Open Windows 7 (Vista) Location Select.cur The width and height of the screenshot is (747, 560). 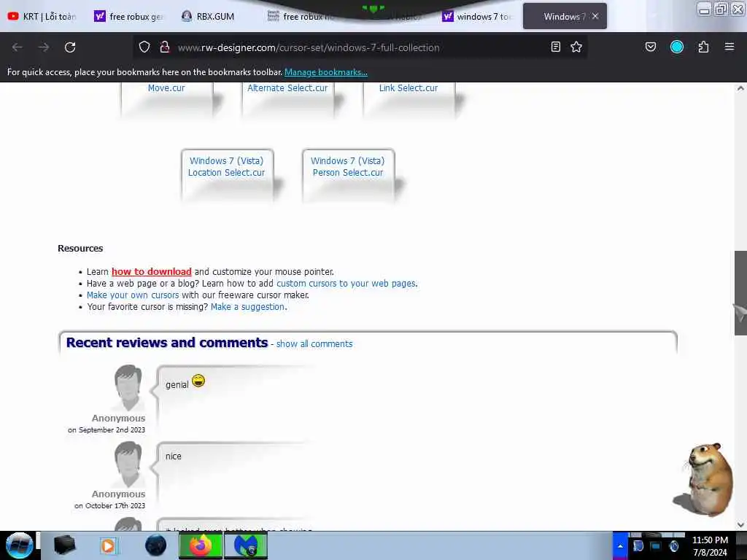(226, 167)
